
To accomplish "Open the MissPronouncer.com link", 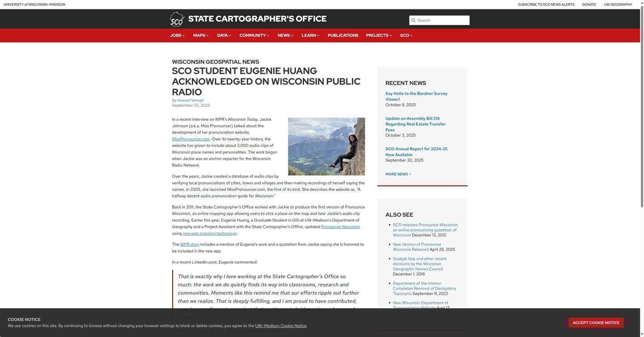I will 191,139.
